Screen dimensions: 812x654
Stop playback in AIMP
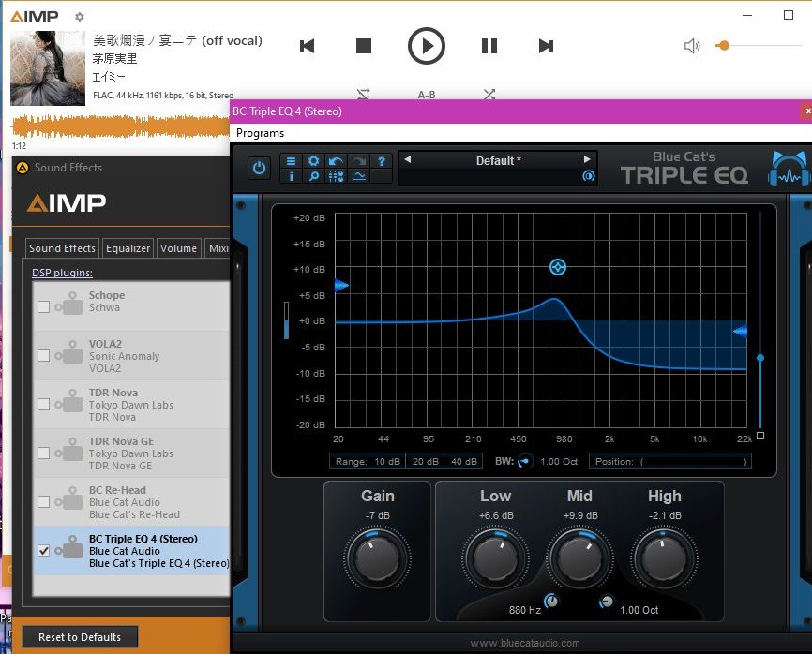coord(364,46)
